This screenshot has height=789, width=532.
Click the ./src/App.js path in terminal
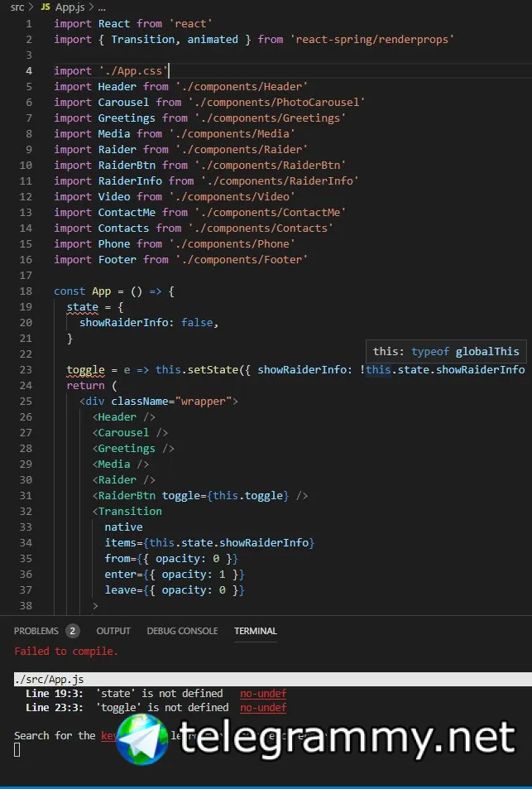click(49, 680)
